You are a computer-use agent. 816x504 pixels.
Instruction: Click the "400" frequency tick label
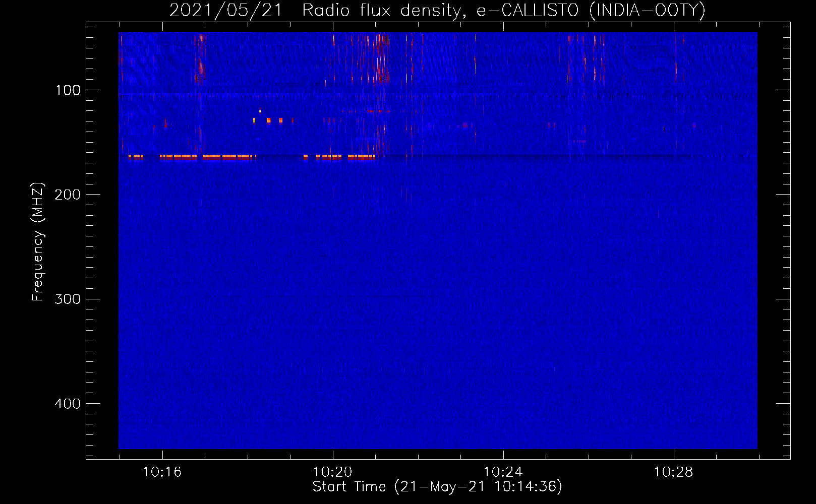coord(68,404)
